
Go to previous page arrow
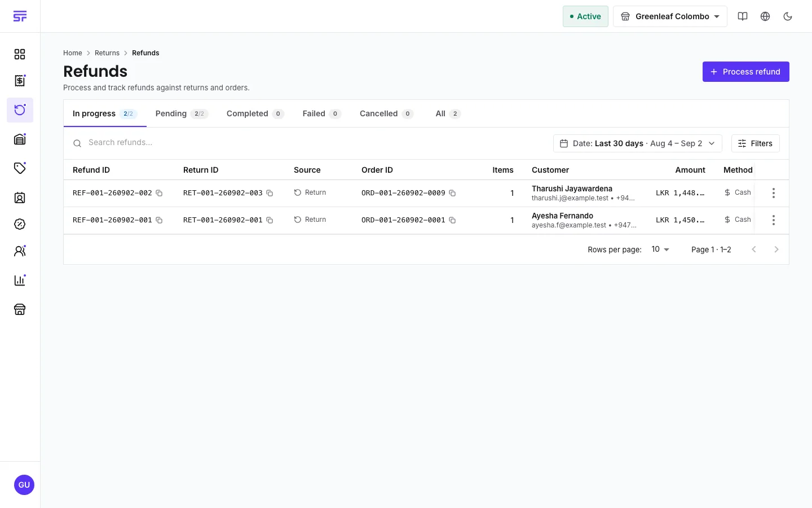pyautogui.click(x=754, y=249)
